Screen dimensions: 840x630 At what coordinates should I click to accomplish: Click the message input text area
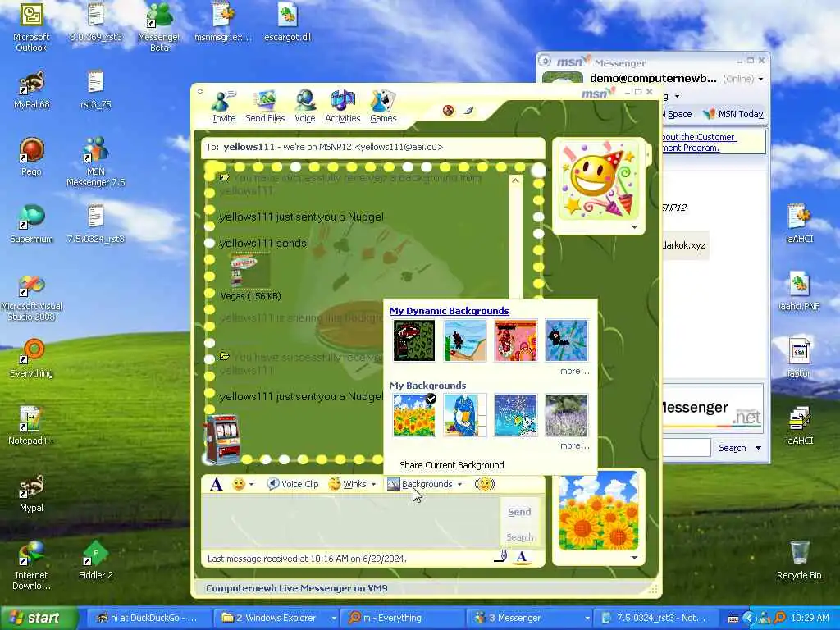point(351,521)
